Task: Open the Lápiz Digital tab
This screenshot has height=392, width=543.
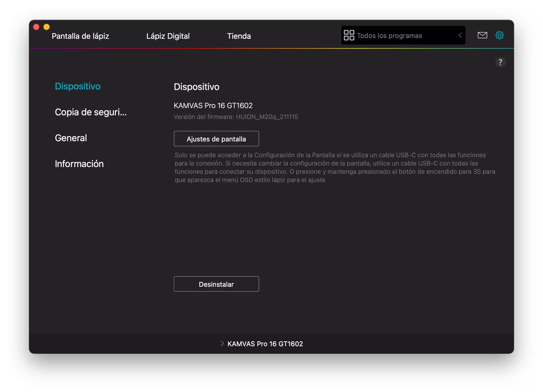Action: point(168,36)
